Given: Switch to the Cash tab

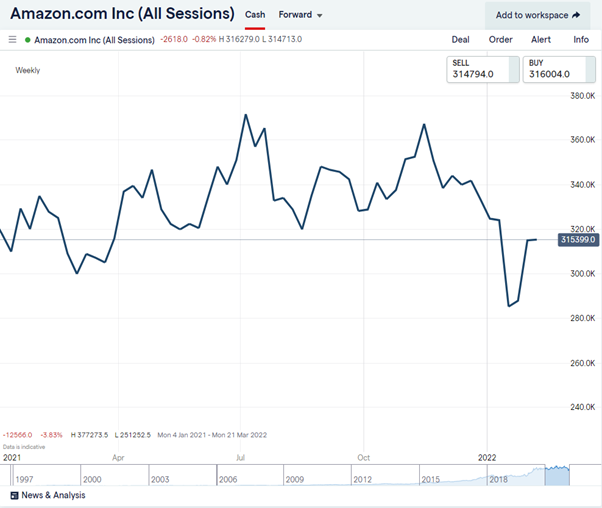Looking at the screenshot, I should 255,15.
